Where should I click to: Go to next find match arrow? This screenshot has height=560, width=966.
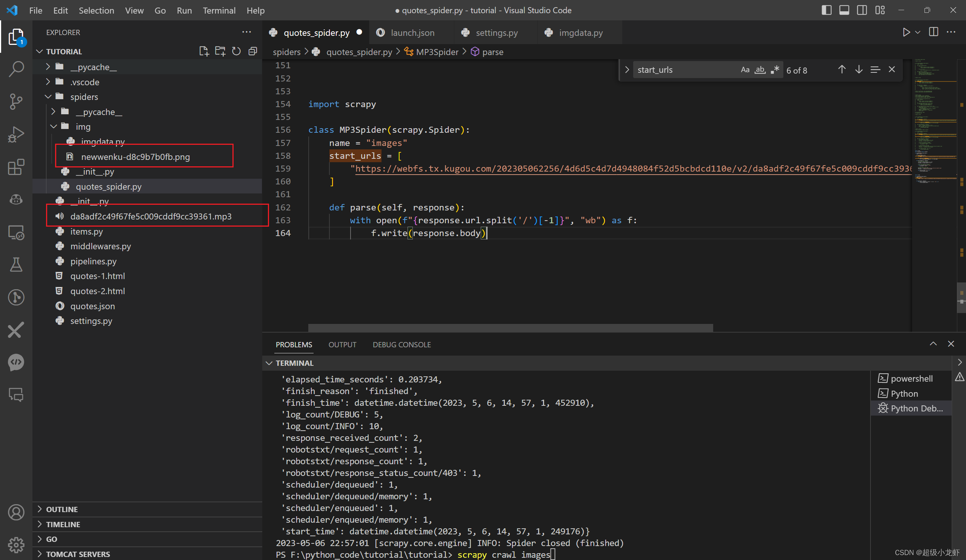coord(859,70)
